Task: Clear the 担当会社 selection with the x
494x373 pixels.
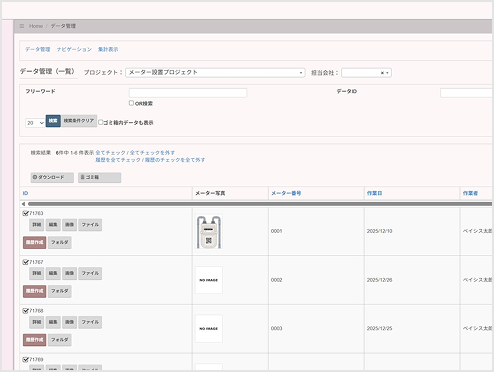Action: [382, 73]
